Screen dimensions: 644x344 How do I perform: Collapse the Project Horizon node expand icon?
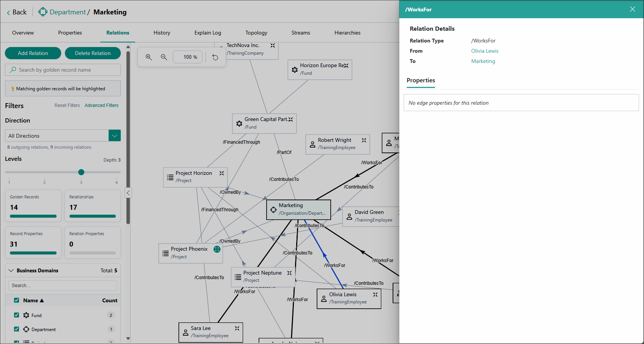coord(222,173)
